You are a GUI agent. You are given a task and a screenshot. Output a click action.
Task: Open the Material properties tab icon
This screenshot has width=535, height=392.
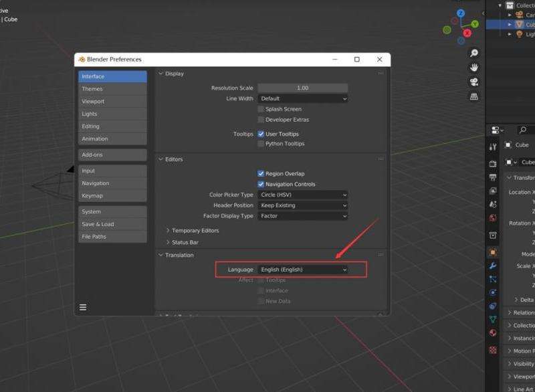click(493, 333)
